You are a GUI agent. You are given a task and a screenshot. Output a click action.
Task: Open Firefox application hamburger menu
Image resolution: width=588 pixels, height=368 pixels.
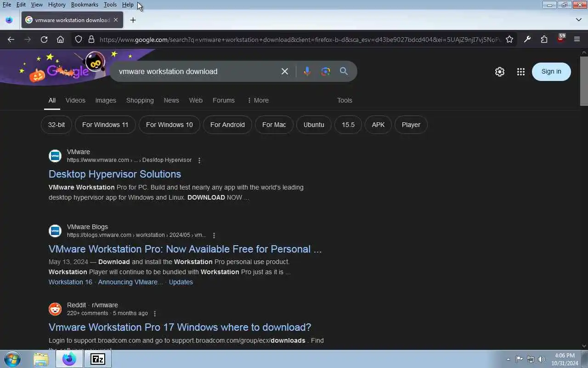click(577, 40)
